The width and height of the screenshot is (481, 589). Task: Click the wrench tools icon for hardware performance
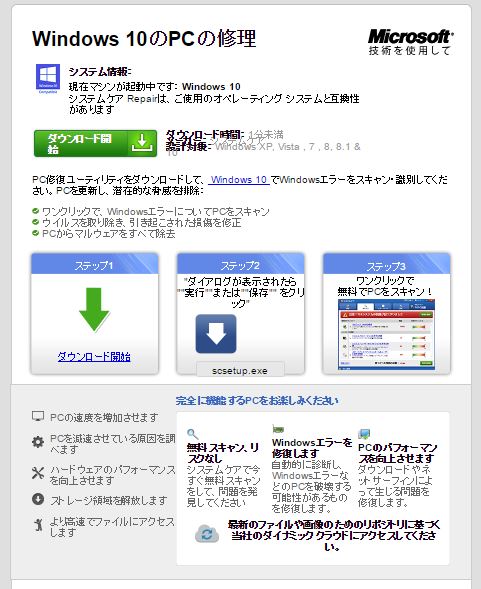[38, 473]
